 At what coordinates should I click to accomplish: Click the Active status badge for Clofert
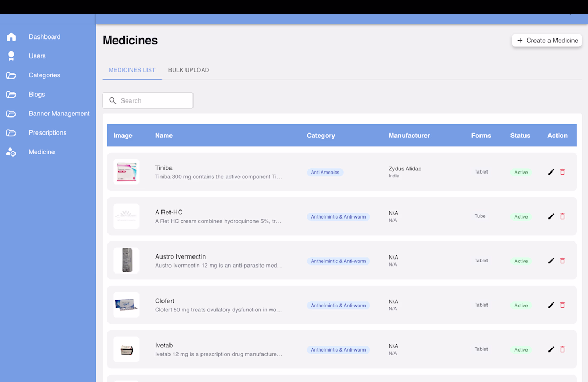(521, 306)
